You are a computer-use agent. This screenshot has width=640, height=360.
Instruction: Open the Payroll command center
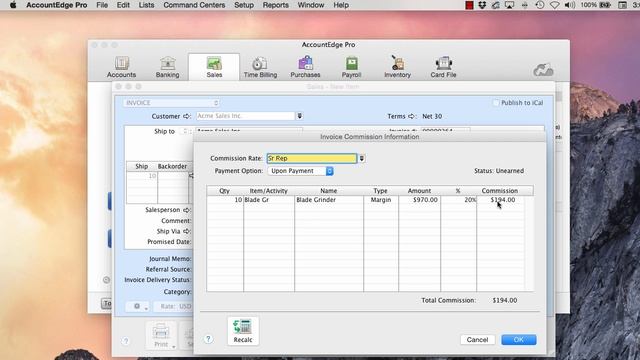[x=351, y=67]
